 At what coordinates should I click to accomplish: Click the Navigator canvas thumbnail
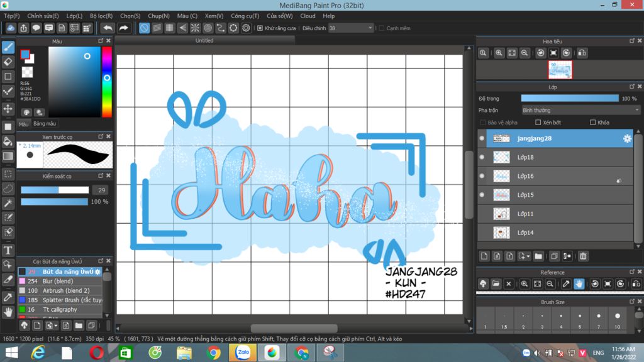coord(560,70)
